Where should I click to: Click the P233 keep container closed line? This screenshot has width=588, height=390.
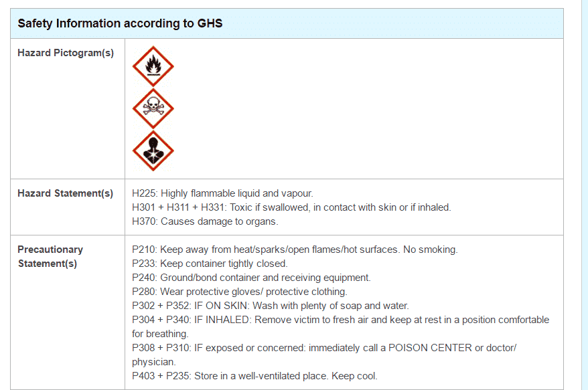[x=210, y=264]
